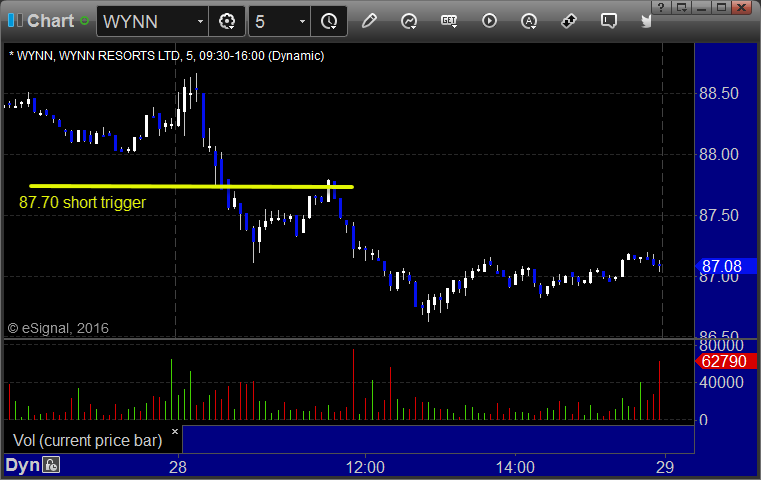Open chart settings gear menu

227,21
